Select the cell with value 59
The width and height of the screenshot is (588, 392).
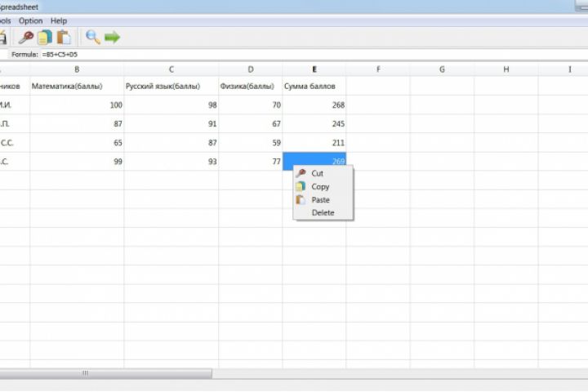pyautogui.click(x=251, y=143)
